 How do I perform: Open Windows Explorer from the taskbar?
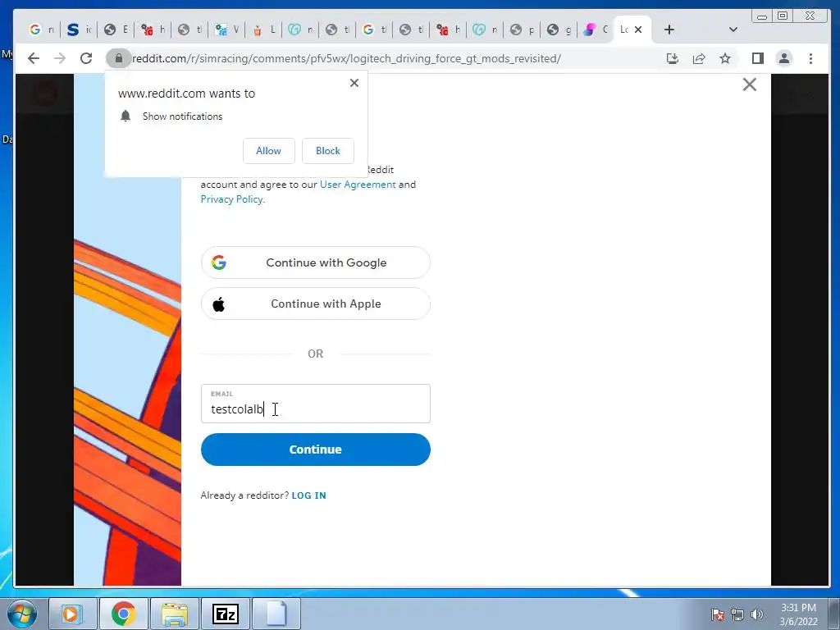coord(175,614)
